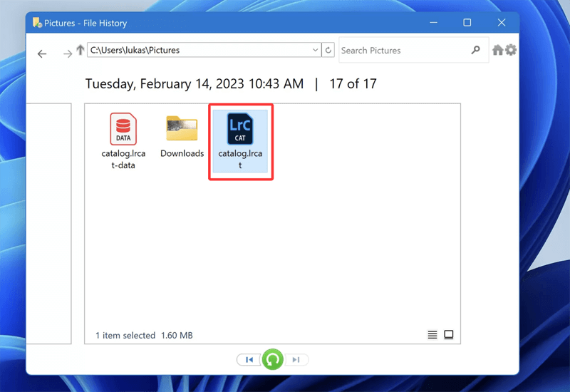Screen dimensions: 570x392
Task: Switch to details list view
Action: coord(432,334)
